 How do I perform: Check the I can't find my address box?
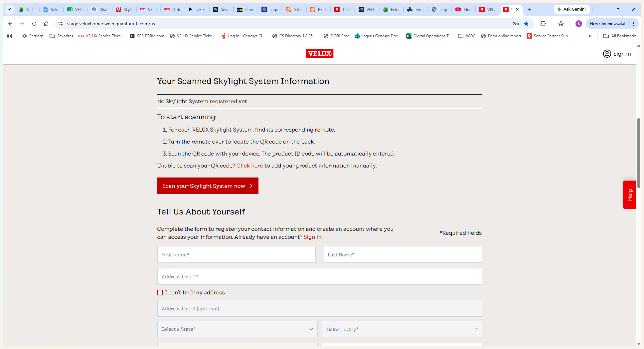[160, 293]
